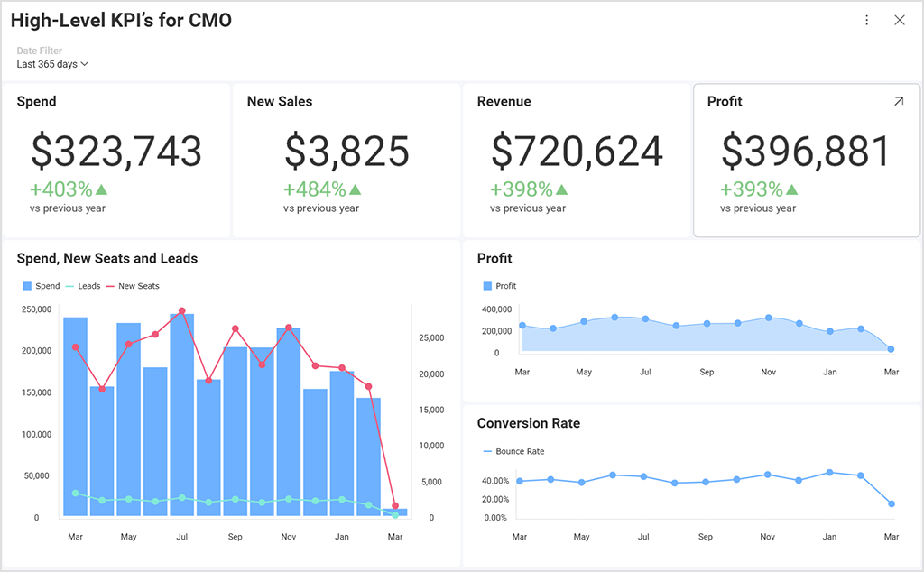Select the Spend KPI card title
This screenshot has height=572, width=924.
(36, 101)
